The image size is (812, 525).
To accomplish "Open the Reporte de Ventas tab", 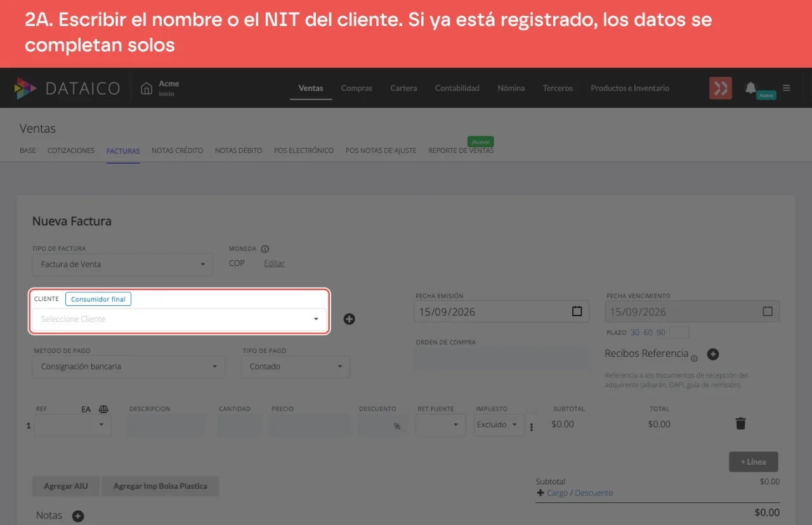I will point(461,150).
